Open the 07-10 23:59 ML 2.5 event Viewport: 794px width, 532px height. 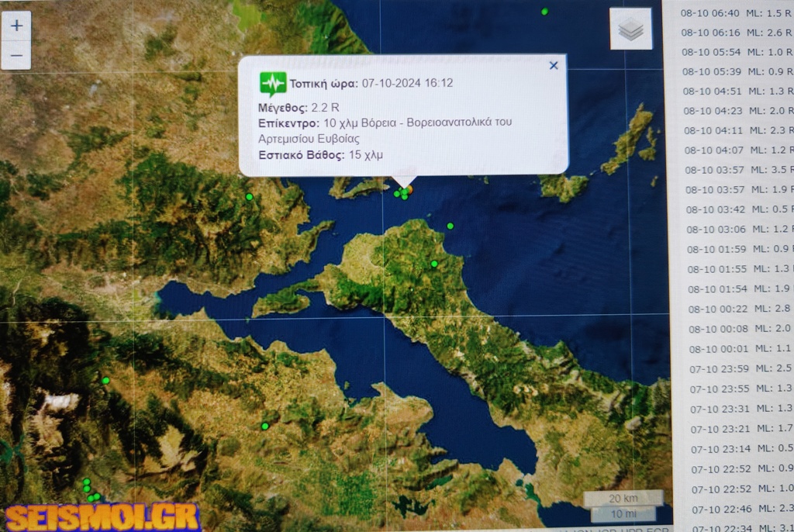tap(737, 368)
